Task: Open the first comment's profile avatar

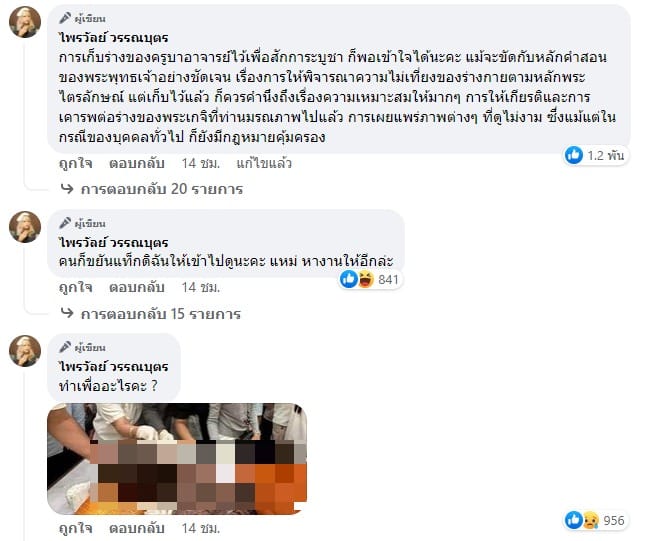Action: [x=25, y=22]
